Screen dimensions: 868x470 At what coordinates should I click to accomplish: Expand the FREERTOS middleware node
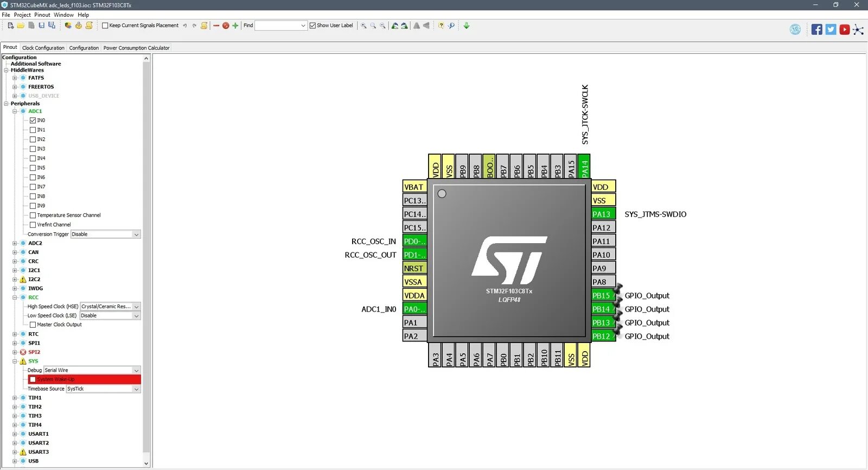pyautogui.click(x=15, y=87)
